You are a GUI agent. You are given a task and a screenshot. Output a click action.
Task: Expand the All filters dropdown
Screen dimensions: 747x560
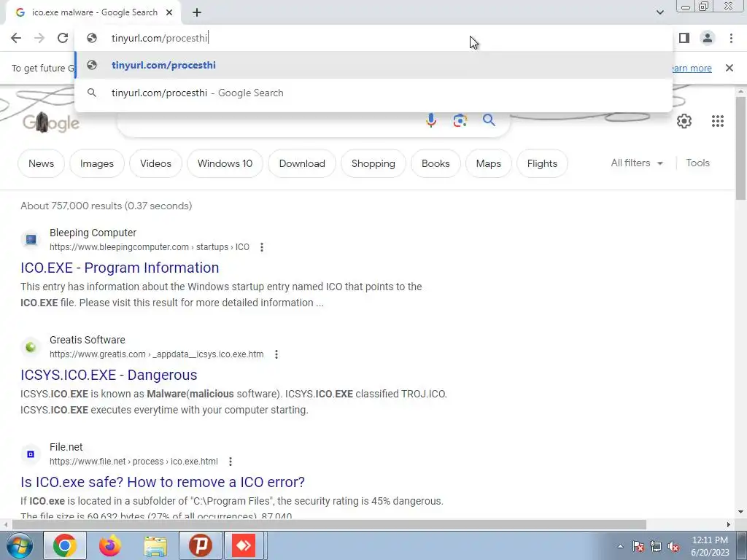click(637, 163)
